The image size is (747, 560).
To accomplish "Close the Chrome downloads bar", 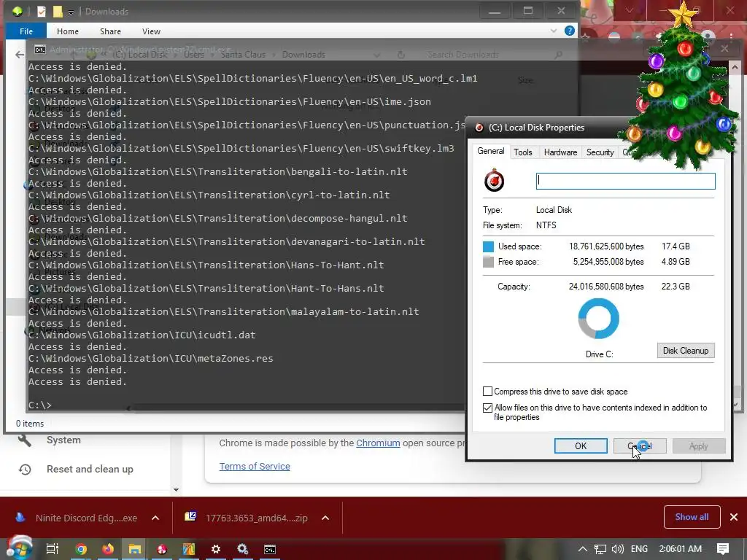I will pos(734,517).
